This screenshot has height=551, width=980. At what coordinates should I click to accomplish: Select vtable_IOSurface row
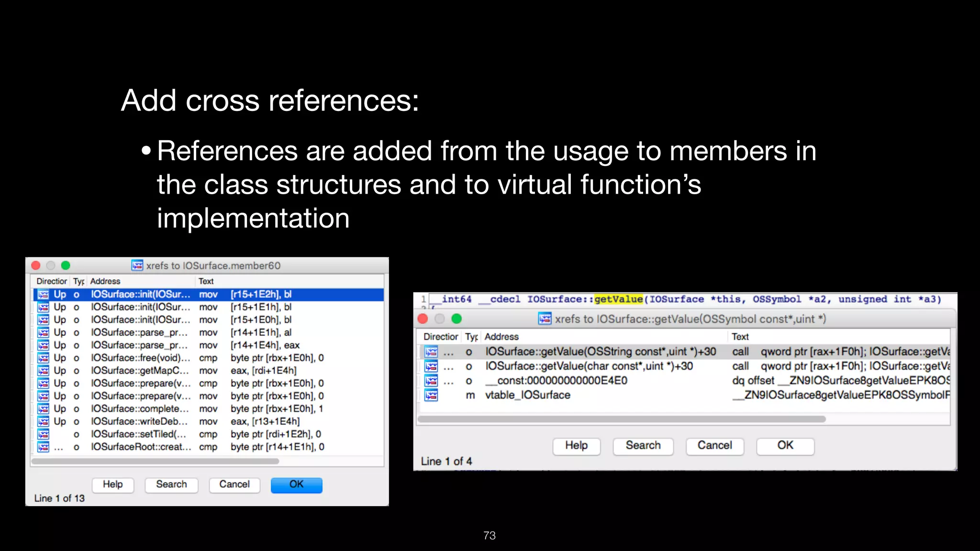click(x=685, y=395)
